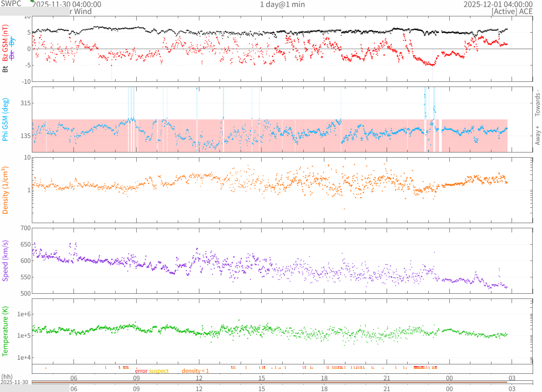This screenshot has height=392, width=542.
Task: Click the Temperature (K) axis label
Action: 6,330
